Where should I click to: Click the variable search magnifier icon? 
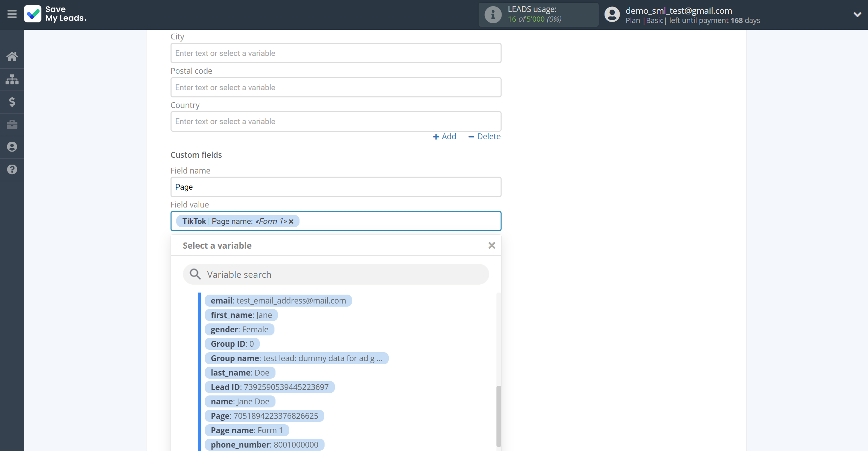point(195,274)
